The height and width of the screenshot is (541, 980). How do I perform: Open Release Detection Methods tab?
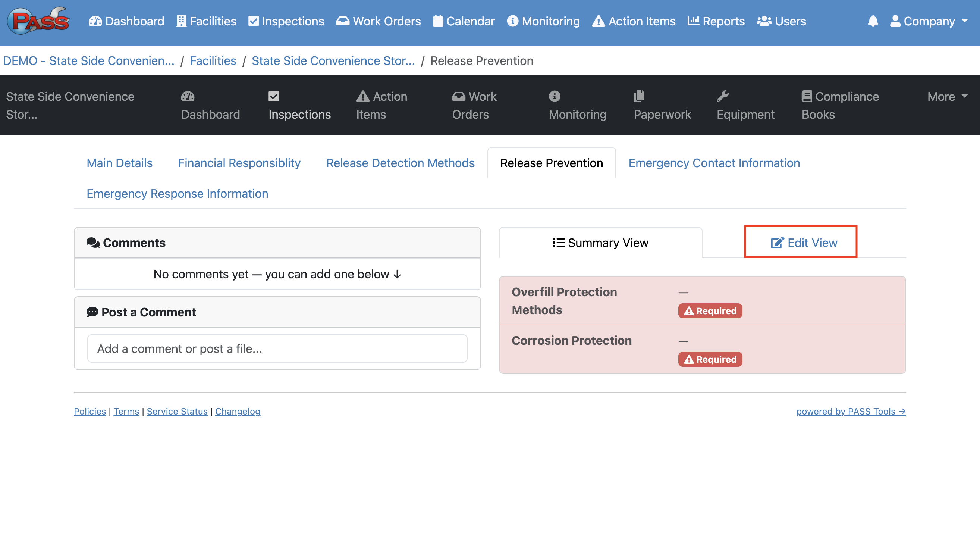[400, 163]
